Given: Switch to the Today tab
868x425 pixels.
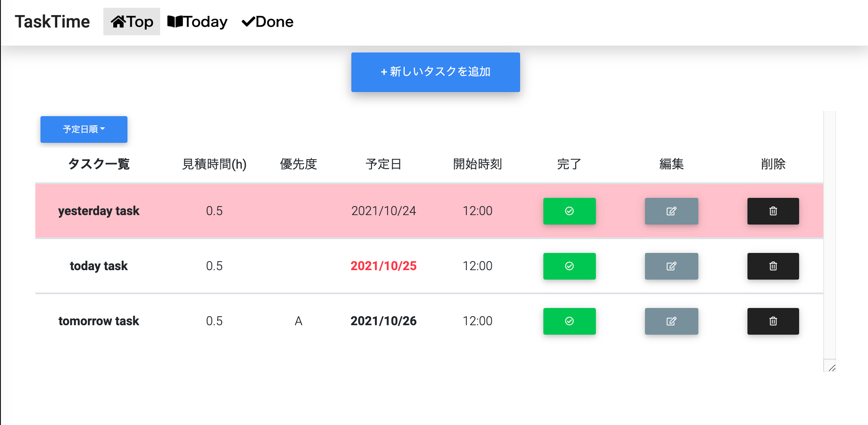Looking at the screenshot, I should [197, 22].
